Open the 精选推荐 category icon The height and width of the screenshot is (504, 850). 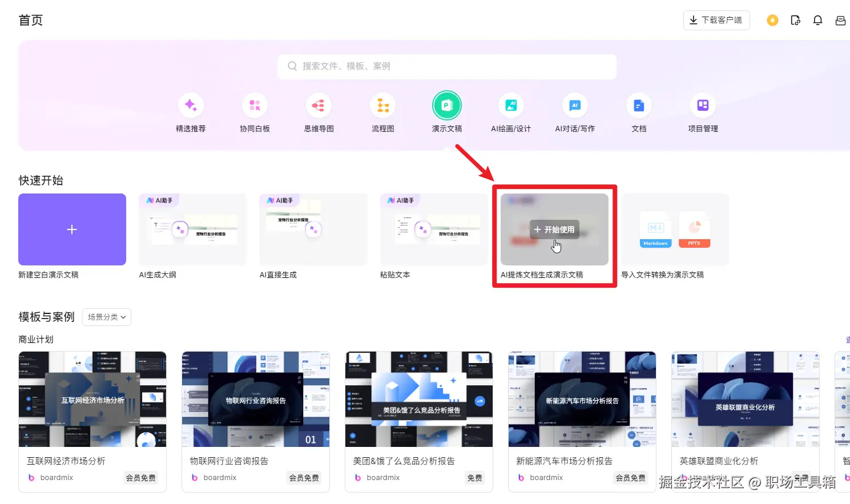tap(191, 106)
